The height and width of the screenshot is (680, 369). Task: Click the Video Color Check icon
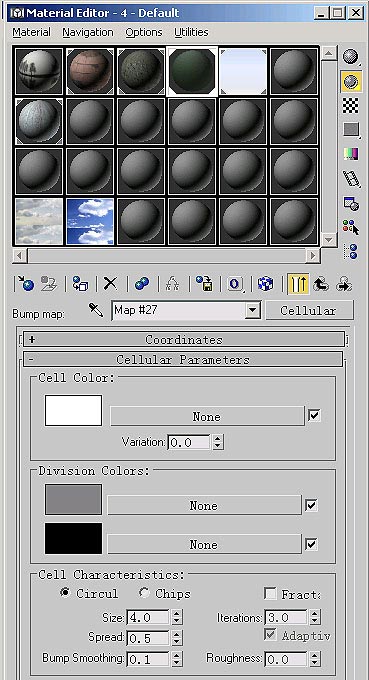(351, 154)
